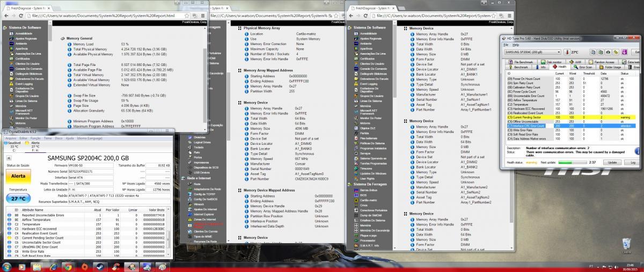Go back in the left Chrome window
644x272 pixels.
6,16
